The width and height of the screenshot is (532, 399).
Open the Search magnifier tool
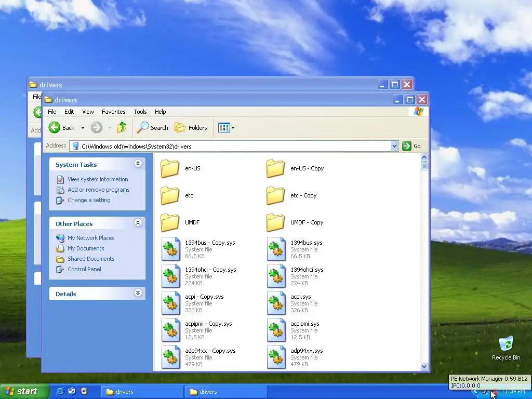[x=152, y=128]
